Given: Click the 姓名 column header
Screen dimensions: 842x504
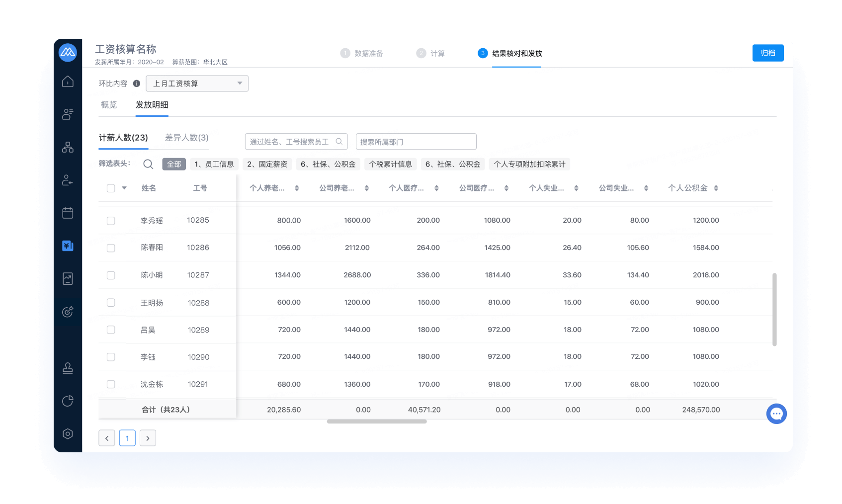Looking at the screenshot, I should [x=149, y=188].
